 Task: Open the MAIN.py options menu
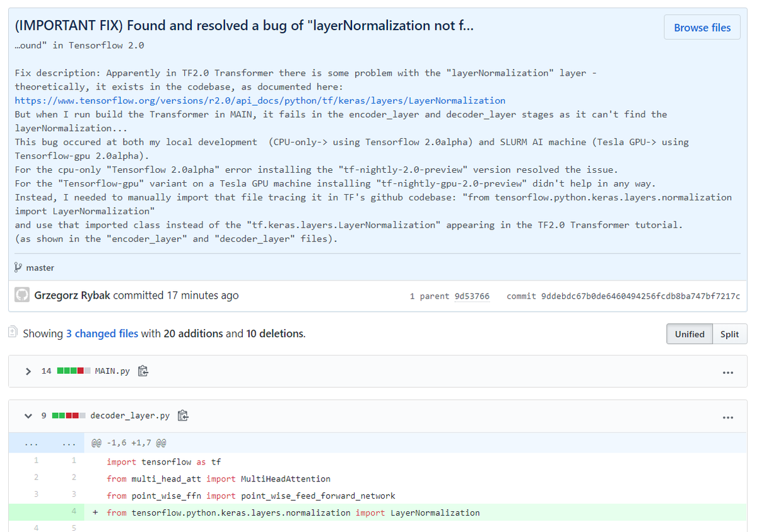(728, 372)
